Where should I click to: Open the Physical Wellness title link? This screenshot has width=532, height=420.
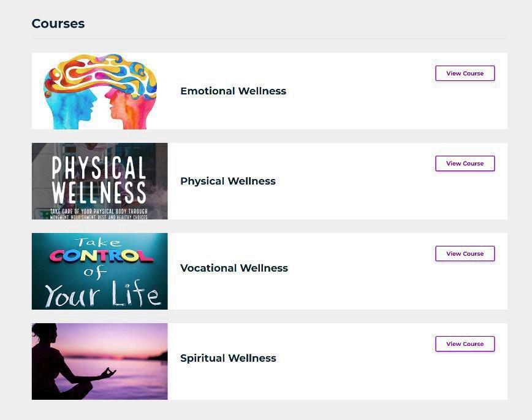pos(228,181)
